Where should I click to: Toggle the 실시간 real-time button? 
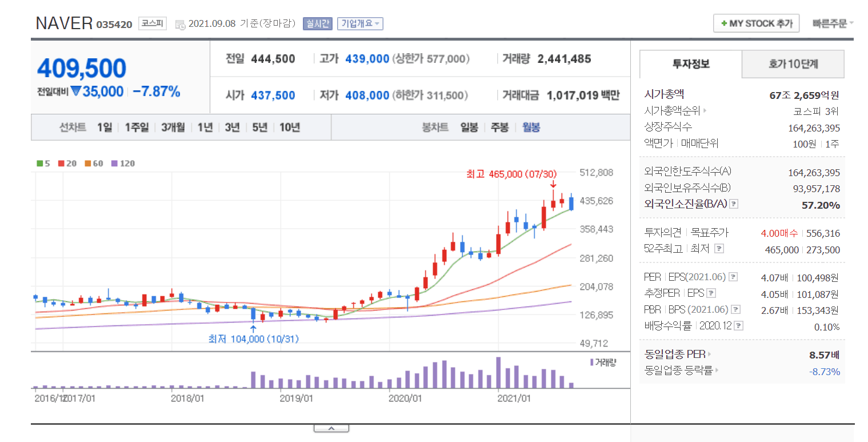click(x=317, y=24)
